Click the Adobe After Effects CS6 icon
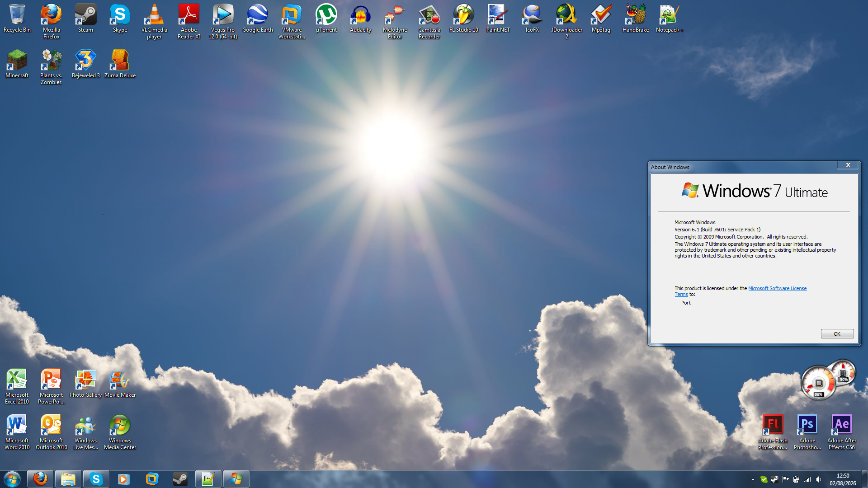This screenshot has height=488, width=868. (841, 432)
